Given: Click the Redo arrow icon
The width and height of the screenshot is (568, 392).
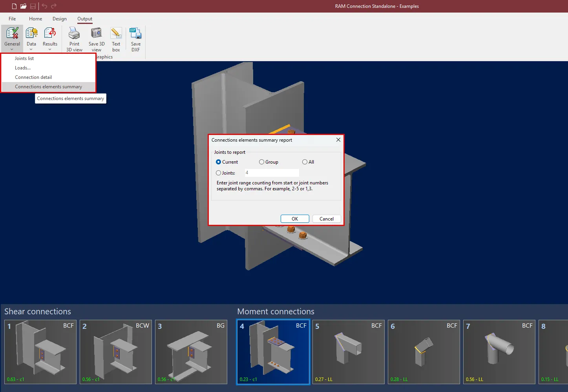Looking at the screenshot, I should [x=54, y=6].
